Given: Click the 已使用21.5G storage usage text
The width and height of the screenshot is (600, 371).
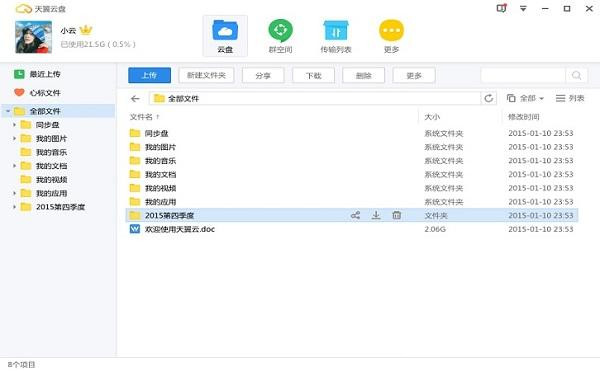Looking at the screenshot, I should tap(98, 44).
